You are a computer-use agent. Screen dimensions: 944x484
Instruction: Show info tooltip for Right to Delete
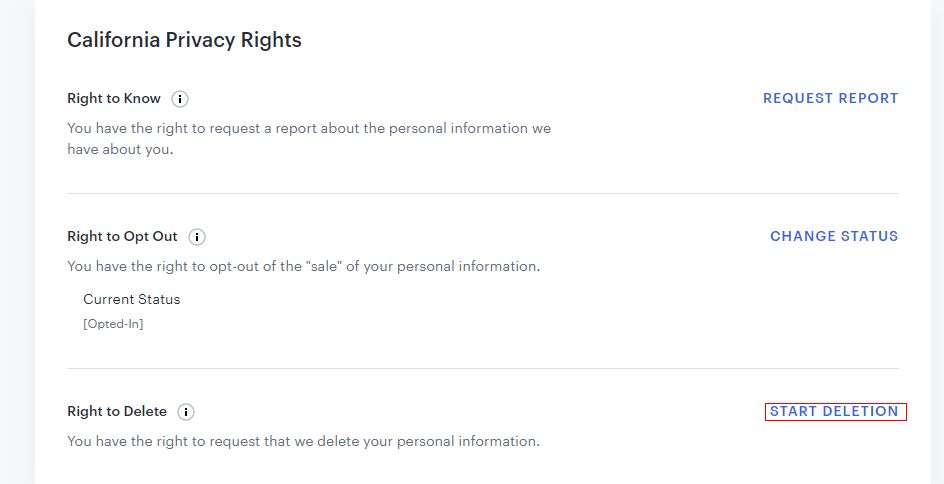187,412
